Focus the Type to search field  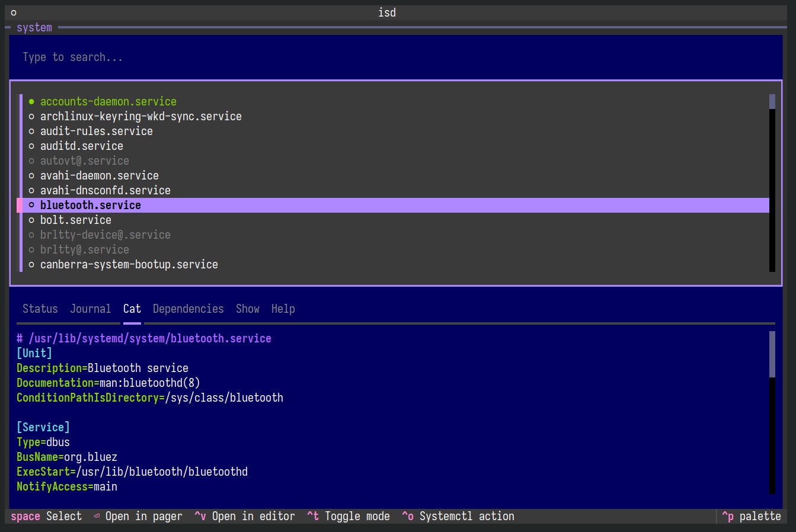click(395, 57)
